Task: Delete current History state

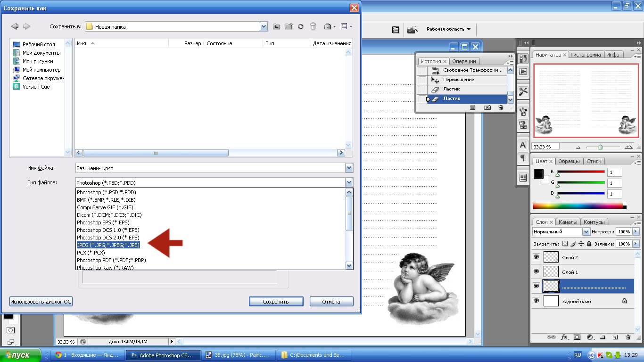Action: (500, 108)
